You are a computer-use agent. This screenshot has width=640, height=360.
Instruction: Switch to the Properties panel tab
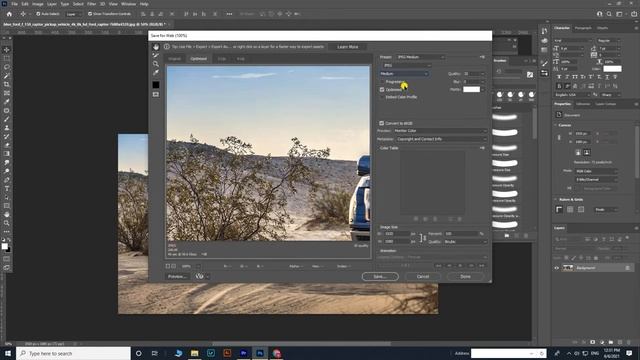[562, 104]
